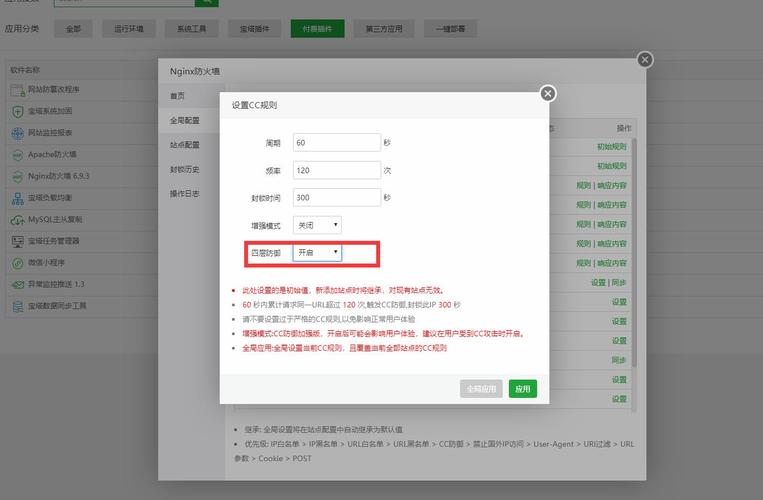Click the 宝塔数据同步工具 row text
763x500 pixels.
point(57,306)
